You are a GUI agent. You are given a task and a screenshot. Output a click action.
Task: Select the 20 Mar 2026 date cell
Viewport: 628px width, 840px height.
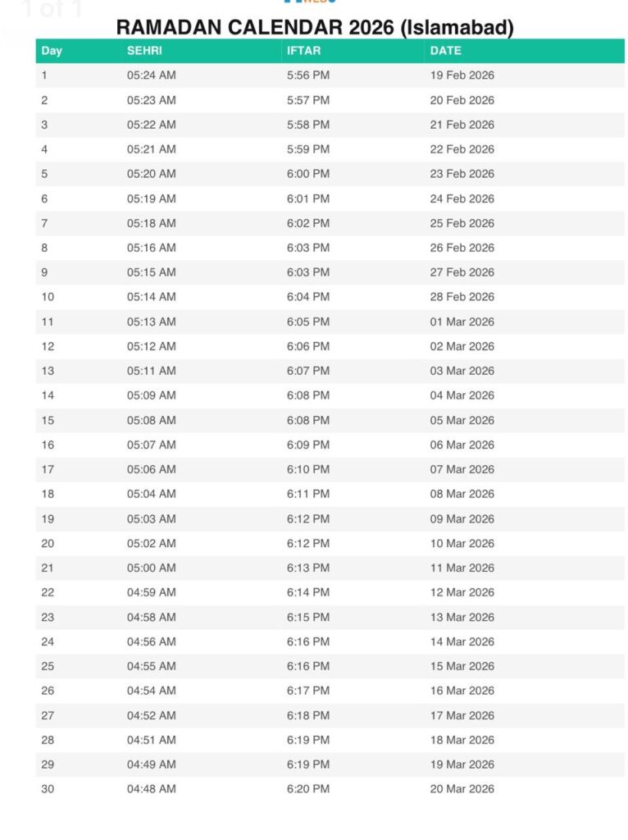(x=462, y=789)
